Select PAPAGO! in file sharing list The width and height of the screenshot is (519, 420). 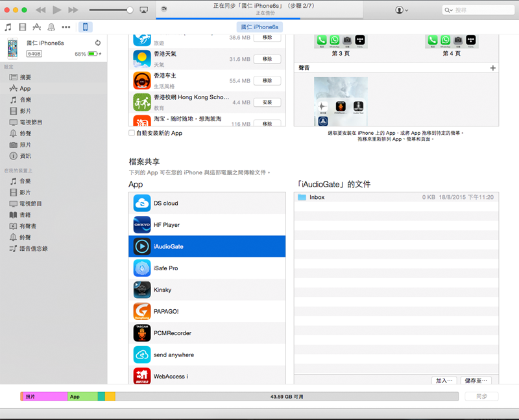click(207, 312)
